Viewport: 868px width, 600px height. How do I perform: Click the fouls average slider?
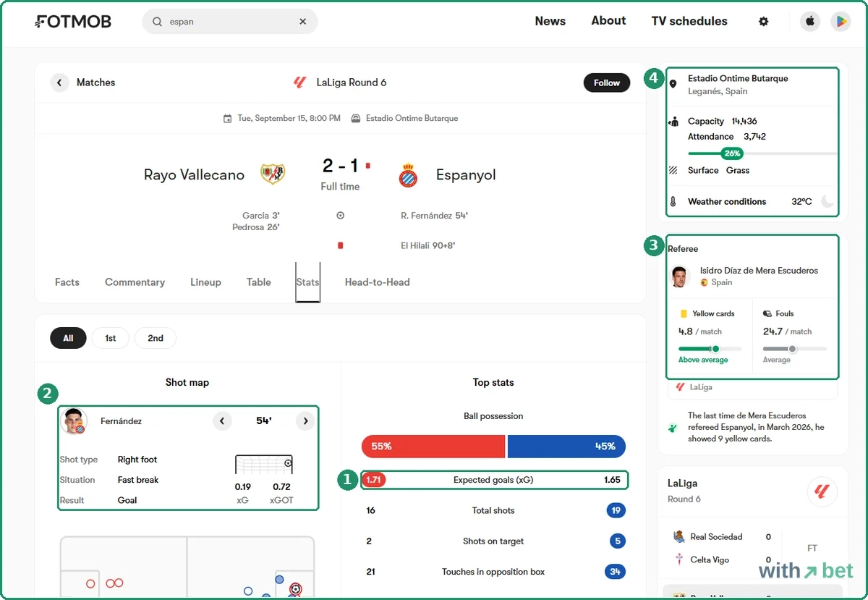click(794, 349)
